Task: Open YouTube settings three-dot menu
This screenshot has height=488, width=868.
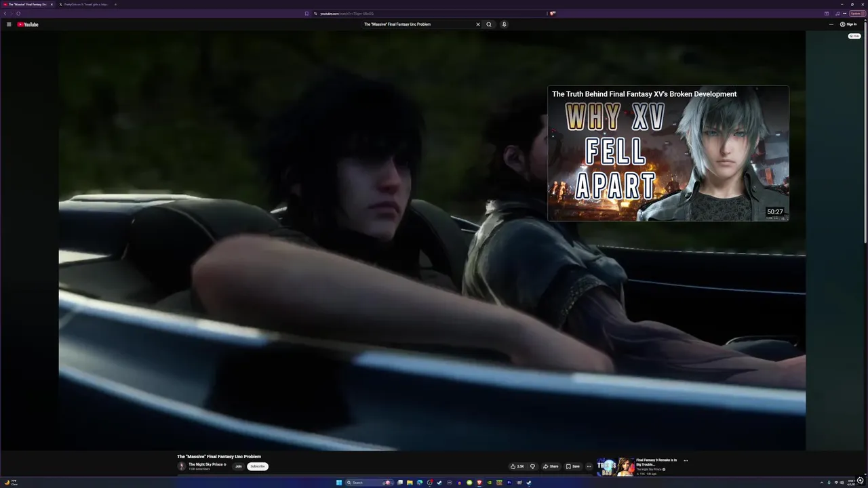Action: tap(831, 24)
